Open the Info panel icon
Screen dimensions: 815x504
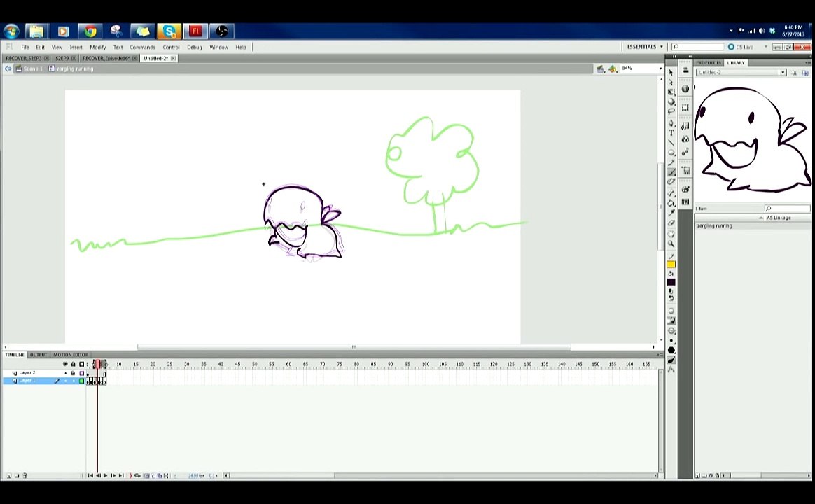coord(685,89)
